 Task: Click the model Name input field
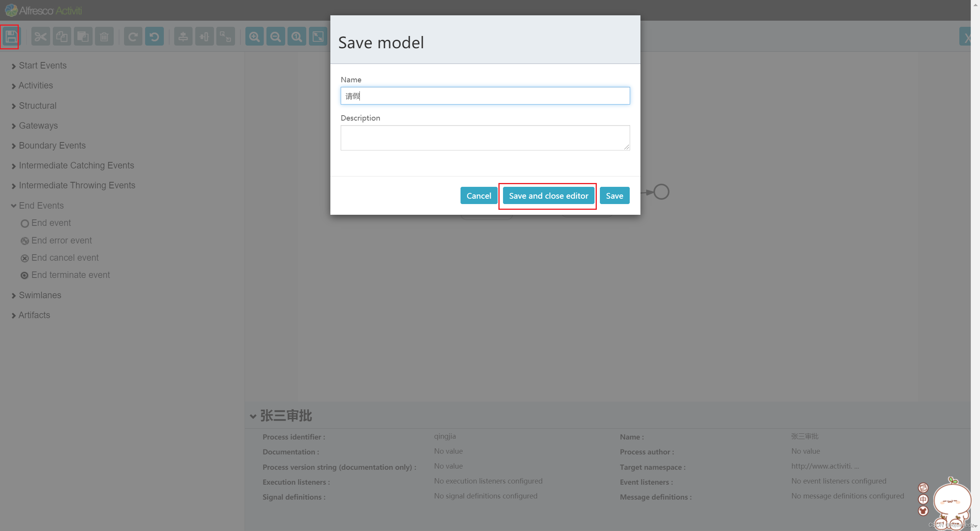485,96
